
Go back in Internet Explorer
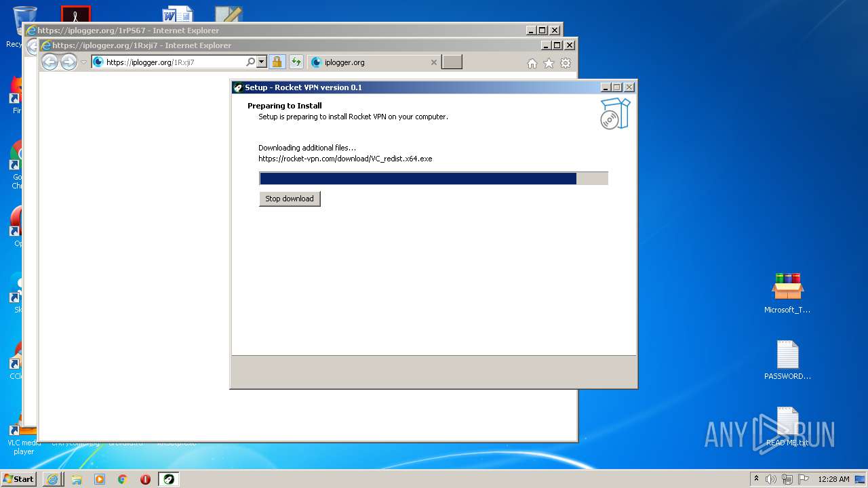(50, 62)
